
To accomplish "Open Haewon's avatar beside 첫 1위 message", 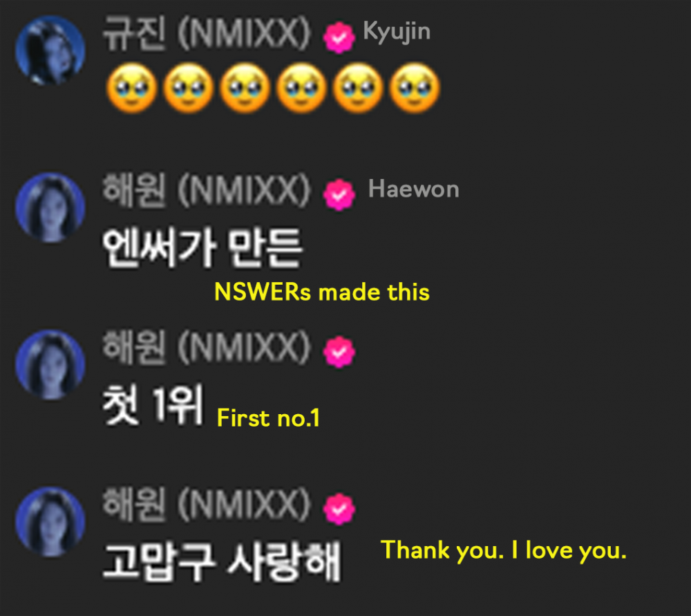I will coord(50,364).
